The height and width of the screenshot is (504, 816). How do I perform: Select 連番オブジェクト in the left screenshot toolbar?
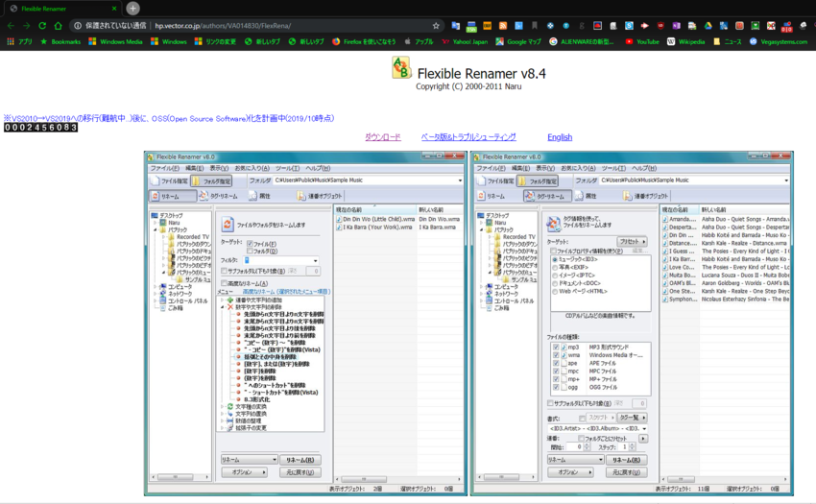pyautogui.click(x=320, y=196)
